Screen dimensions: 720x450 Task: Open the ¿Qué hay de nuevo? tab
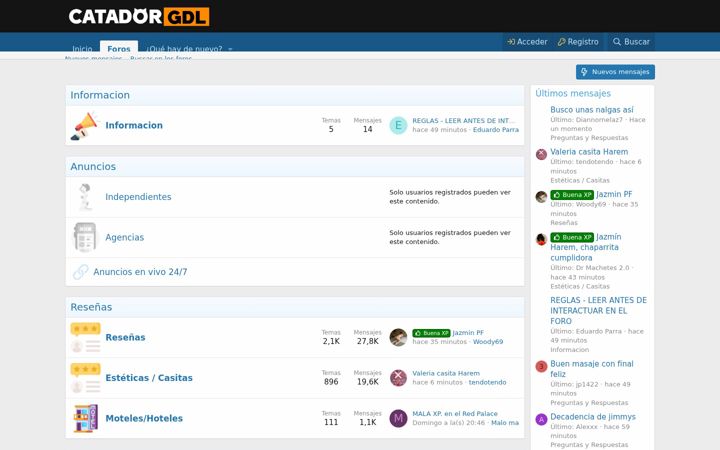point(184,48)
